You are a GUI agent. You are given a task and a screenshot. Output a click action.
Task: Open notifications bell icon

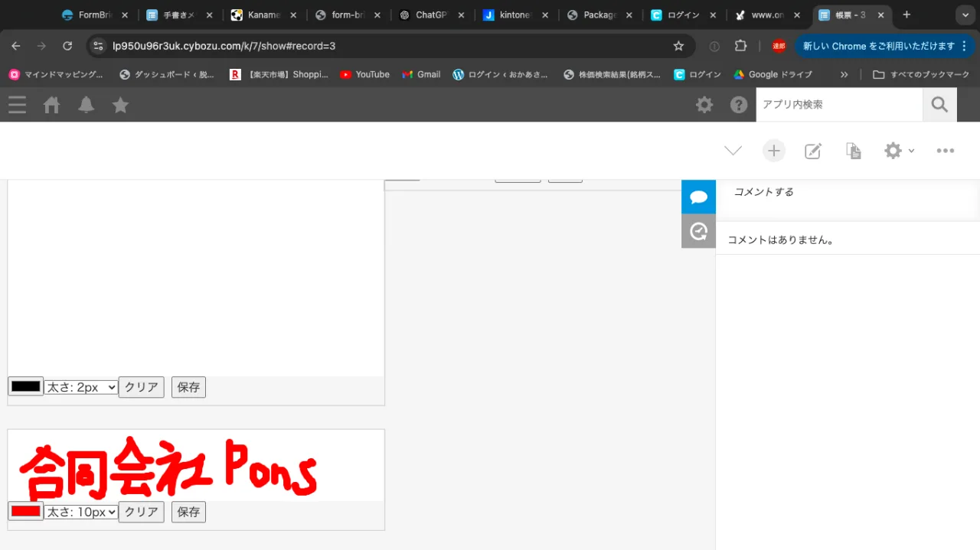point(87,105)
